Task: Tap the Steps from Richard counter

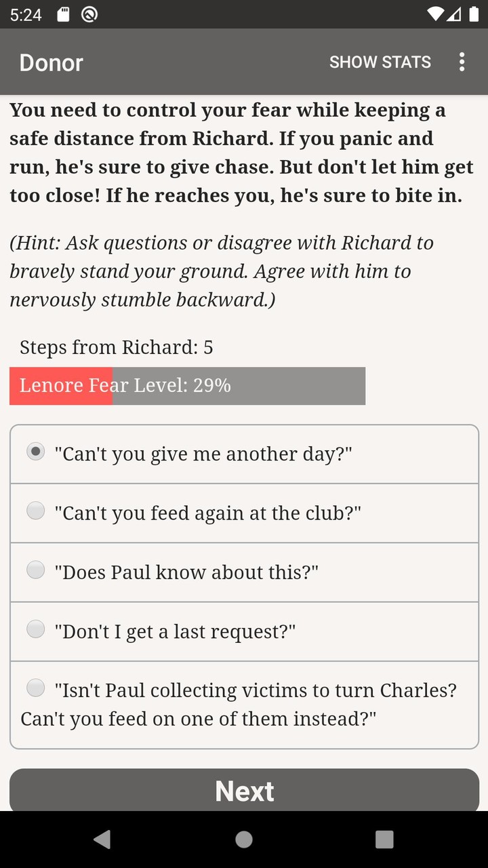Action: pos(117,347)
